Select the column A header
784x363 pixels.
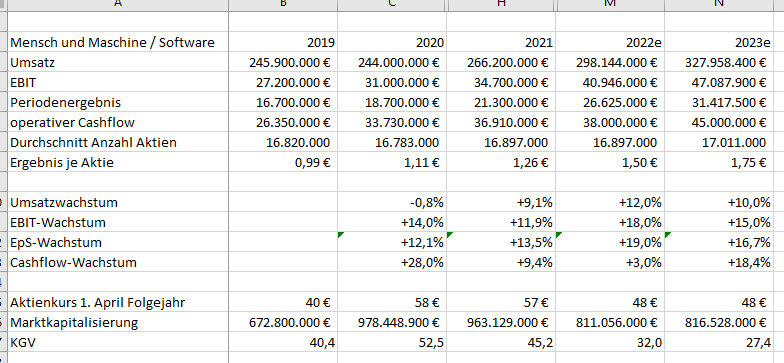point(118,5)
